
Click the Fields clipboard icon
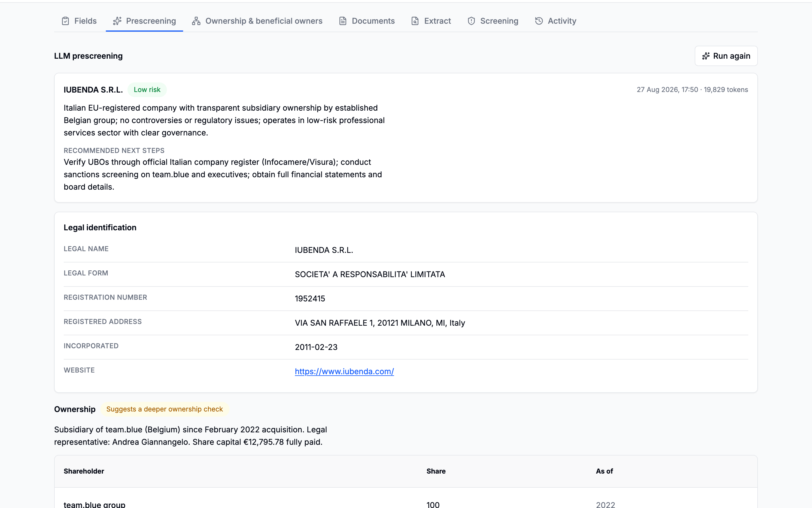click(65, 21)
